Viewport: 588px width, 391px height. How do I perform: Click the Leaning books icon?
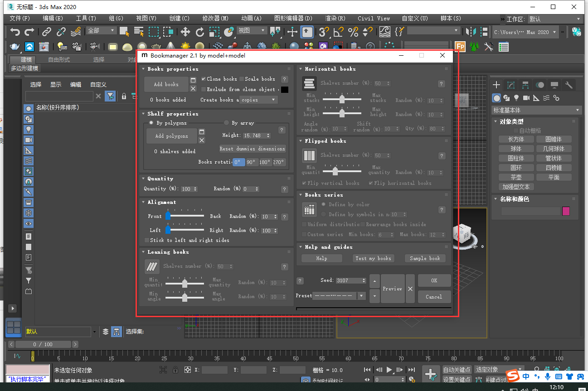(x=152, y=267)
